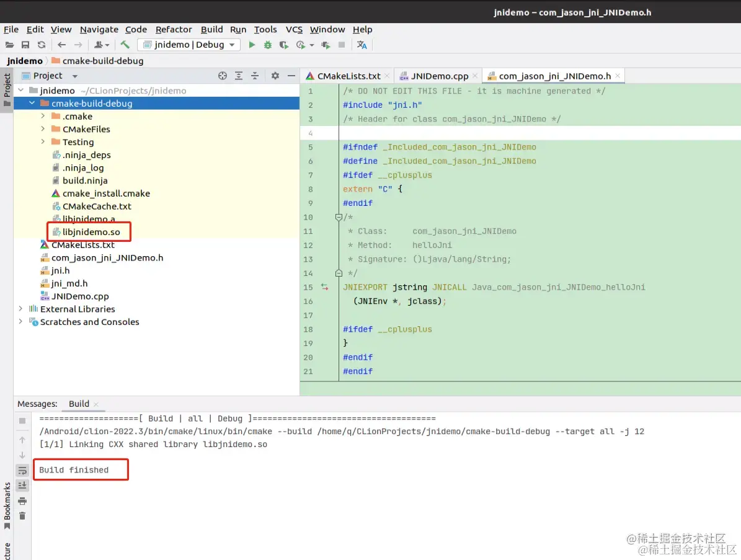
Task: Reload from disk with the refresh icon
Action: (x=42, y=45)
